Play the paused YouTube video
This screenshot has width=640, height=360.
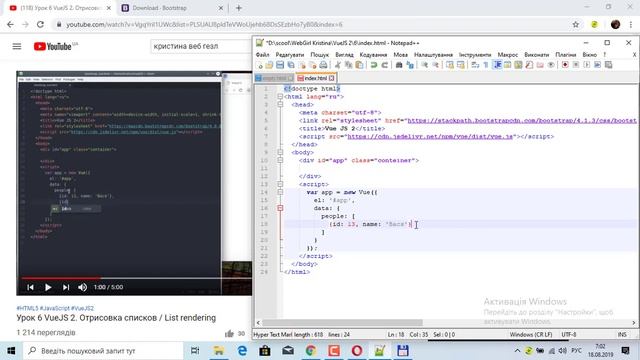point(48,287)
